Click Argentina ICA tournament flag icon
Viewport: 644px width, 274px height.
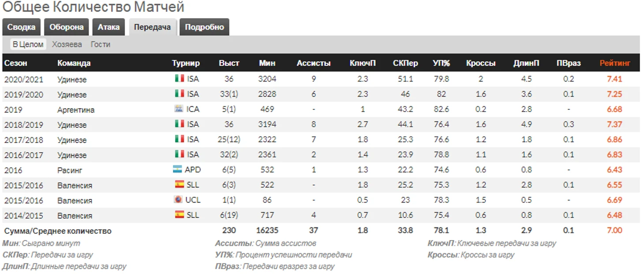click(179, 109)
